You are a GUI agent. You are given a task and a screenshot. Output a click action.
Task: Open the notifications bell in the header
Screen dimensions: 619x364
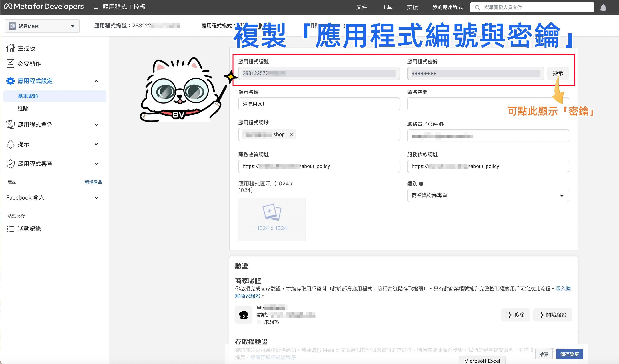(603, 8)
